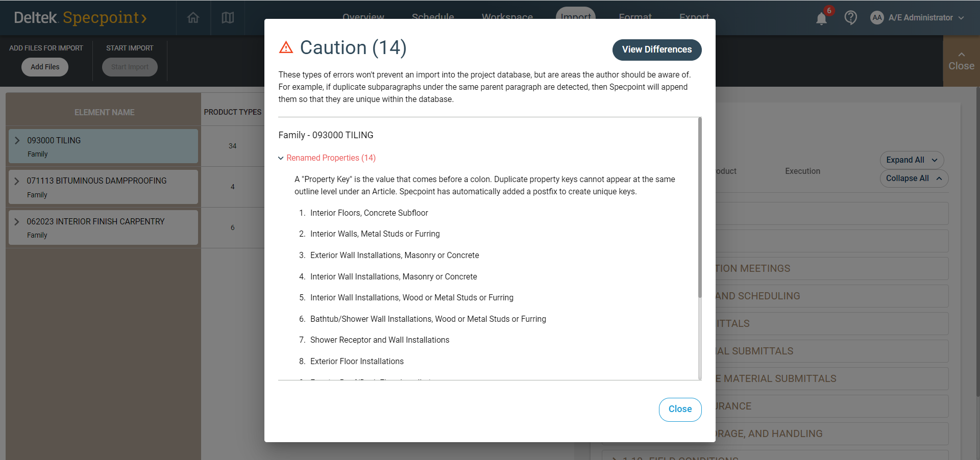Expand 062023 INTERIOR FINISH CARPENTRY row
The height and width of the screenshot is (460, 980).
17,222
